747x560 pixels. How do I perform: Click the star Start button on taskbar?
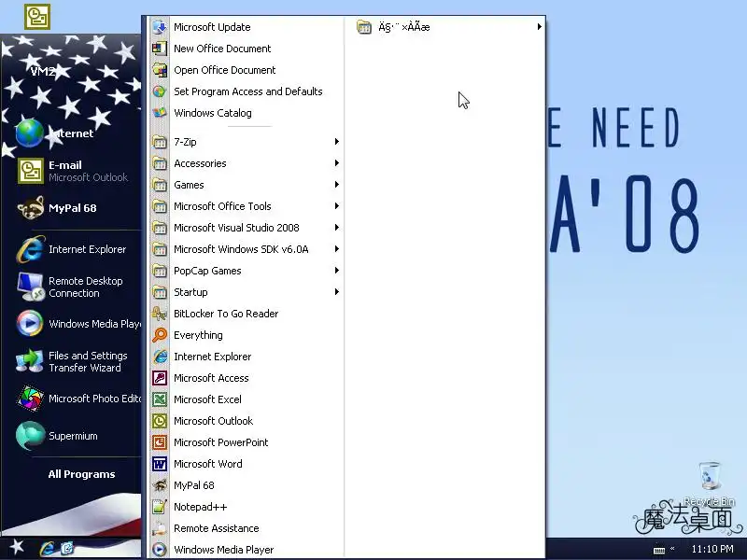coord(16,547)
